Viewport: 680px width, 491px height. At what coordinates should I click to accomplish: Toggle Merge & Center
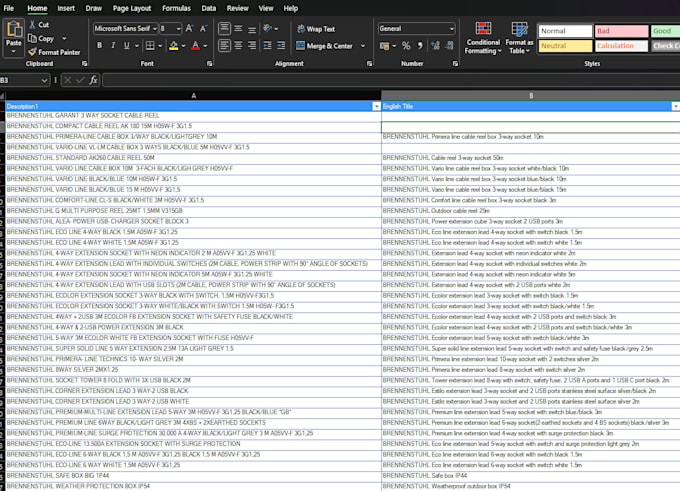[324, 46]
